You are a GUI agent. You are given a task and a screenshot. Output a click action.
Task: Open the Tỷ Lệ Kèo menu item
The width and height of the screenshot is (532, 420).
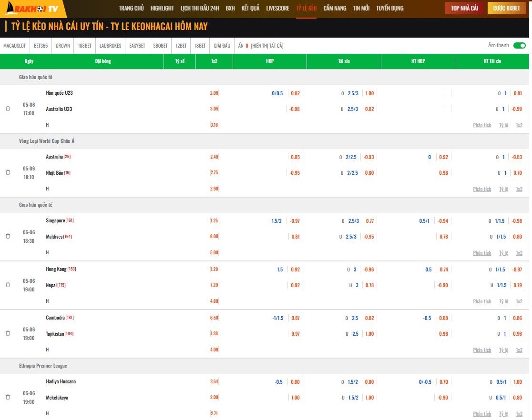(306, 9)
